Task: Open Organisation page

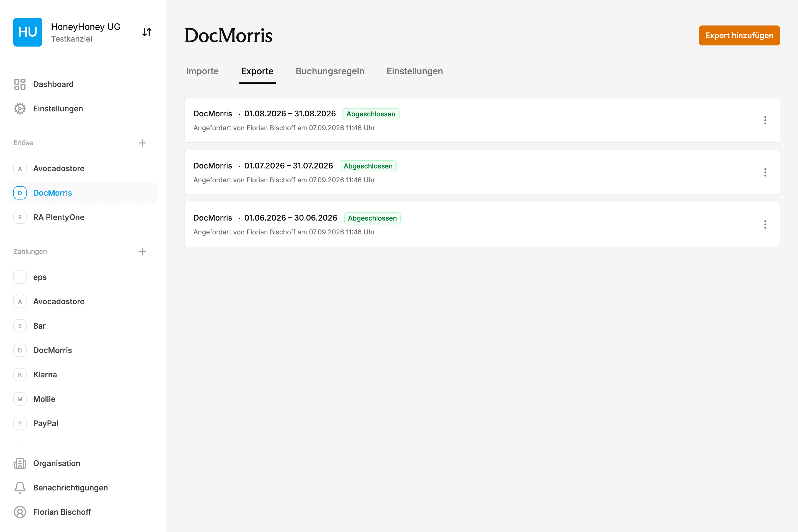Action: click(83, 463)
